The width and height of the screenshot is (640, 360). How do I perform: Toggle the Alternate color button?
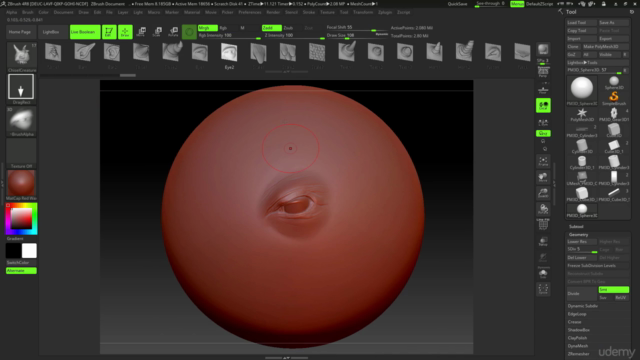point(21,271)
